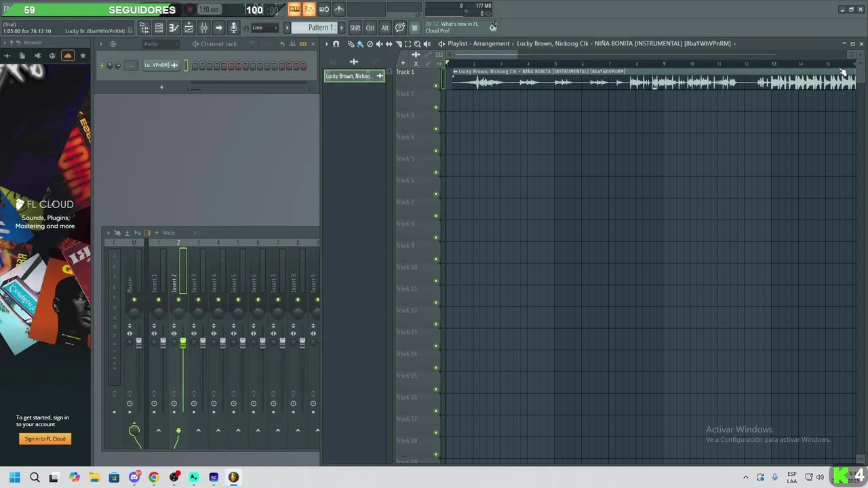Select Lucky Brown, Nickoo.. clip in picker
The width and height of the screenshot is (868, 488).
coord(354,76)
